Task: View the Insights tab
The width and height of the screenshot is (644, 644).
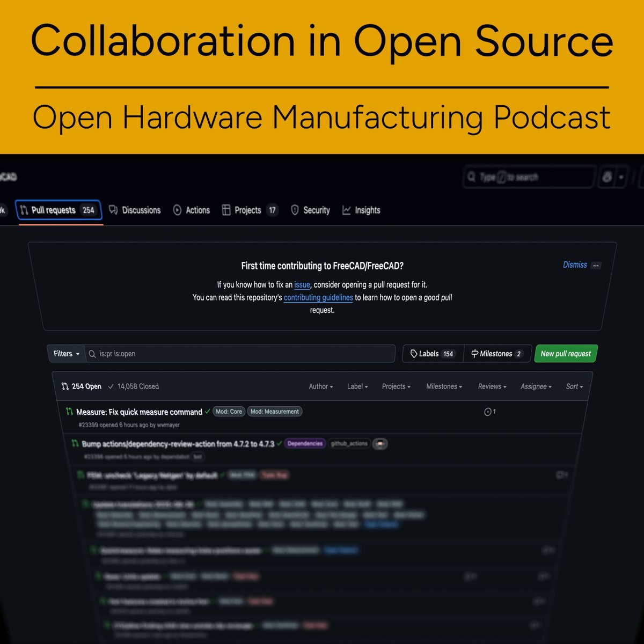Action: click(x=361, y=210)
